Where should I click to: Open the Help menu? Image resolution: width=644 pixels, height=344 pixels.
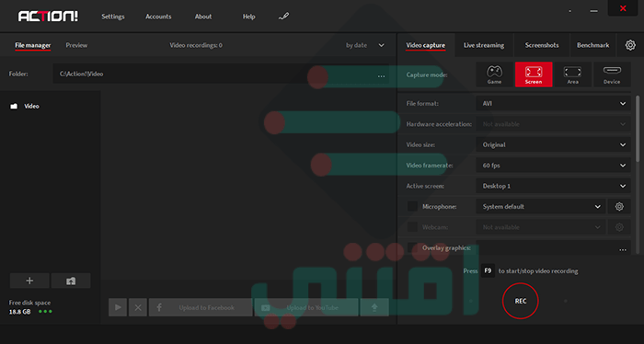[x=249, y=17]
